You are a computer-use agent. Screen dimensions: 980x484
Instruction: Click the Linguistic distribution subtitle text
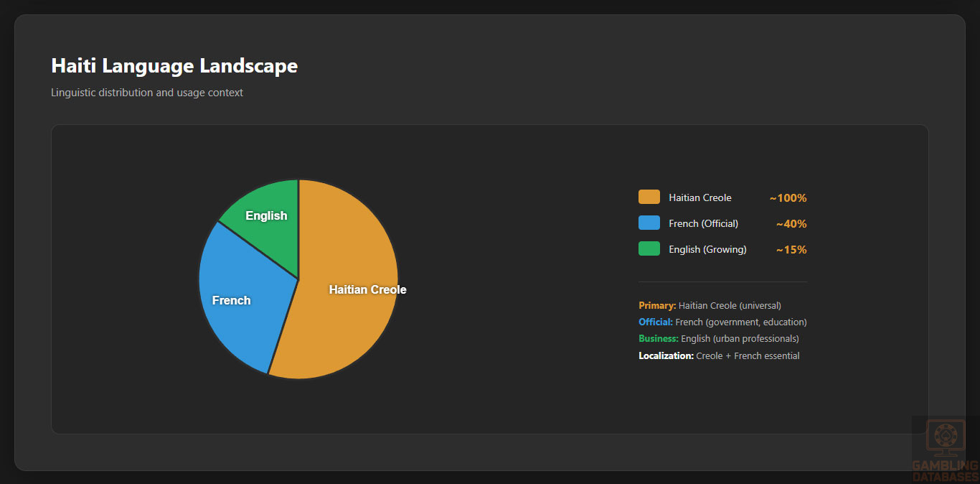(147, 93)
